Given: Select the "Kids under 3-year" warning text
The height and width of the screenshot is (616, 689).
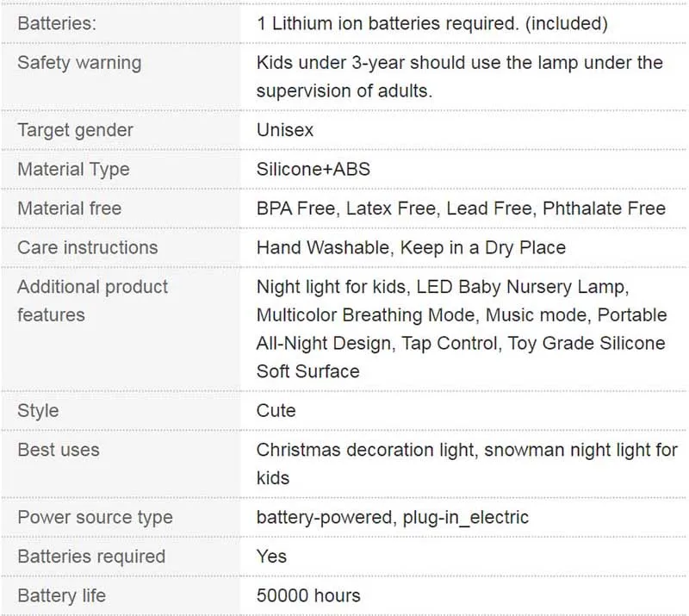Looking at the screenshot, I should coord(459,77).
